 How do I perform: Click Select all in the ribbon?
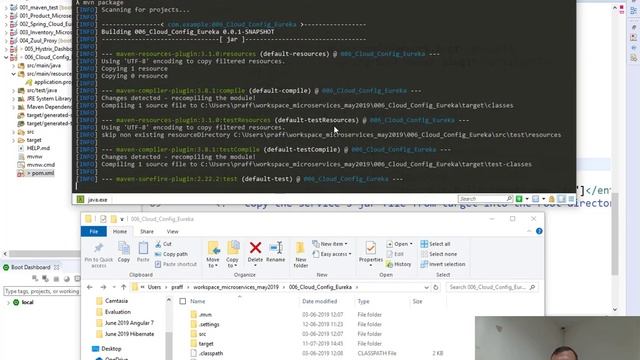435,244
